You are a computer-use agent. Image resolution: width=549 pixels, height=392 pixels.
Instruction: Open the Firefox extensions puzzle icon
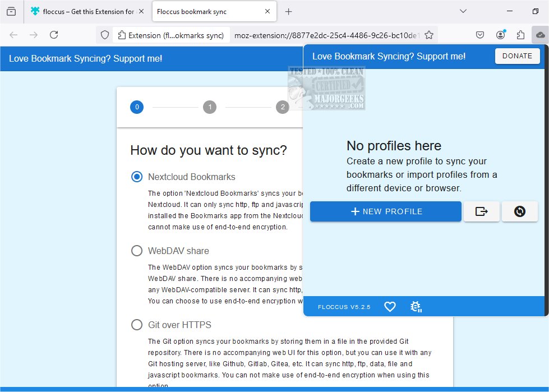(x=520, y=35)
